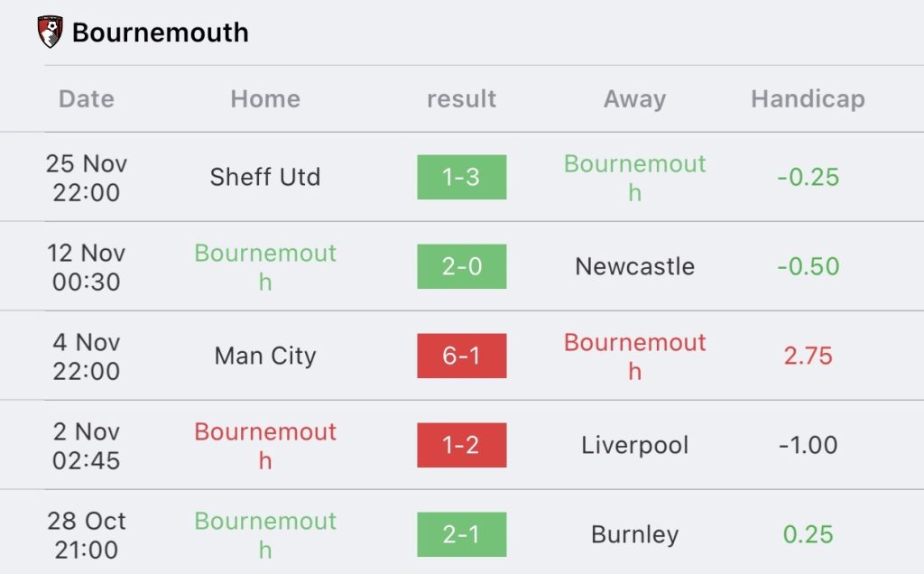Select the Home column header
Screen dimensions: 924x574
[x=265, y=99]
